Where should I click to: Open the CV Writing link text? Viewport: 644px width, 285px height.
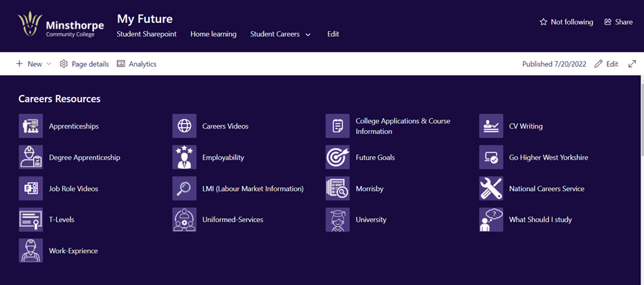[x=526, y=126]
